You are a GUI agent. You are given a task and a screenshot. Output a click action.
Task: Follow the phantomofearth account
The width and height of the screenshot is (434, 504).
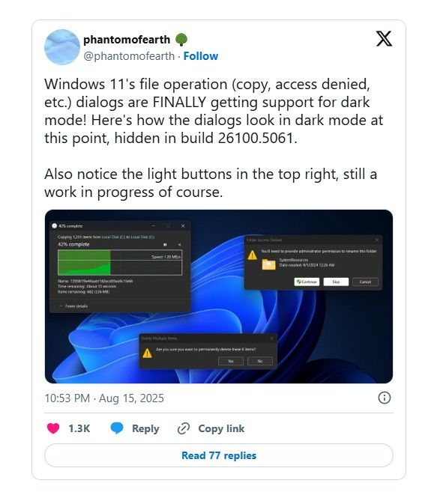(201, 56)
